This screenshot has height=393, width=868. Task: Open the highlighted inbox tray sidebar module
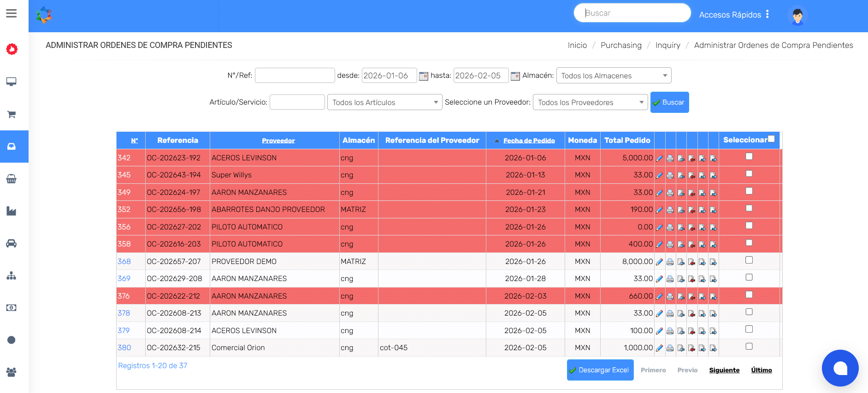point(12,147)
